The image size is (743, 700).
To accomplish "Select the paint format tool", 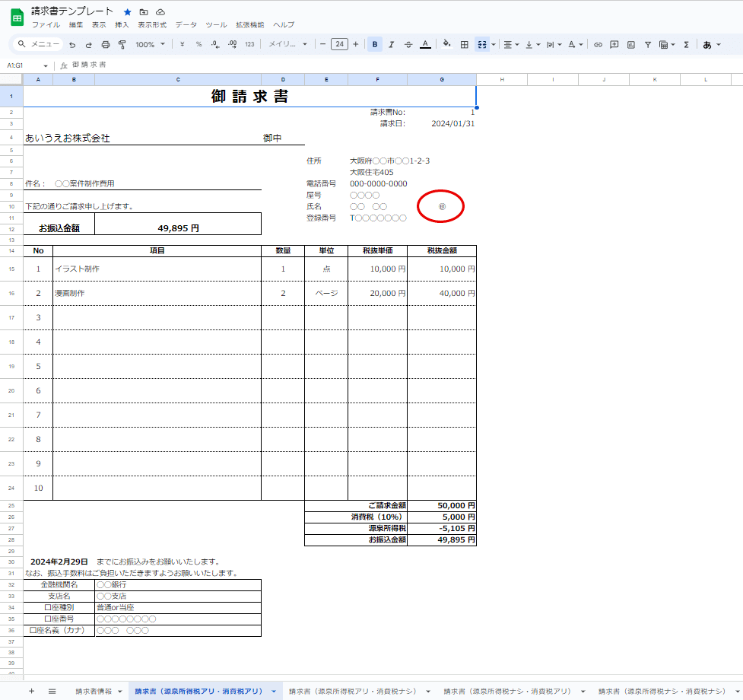I will click(x=122, y=45).
